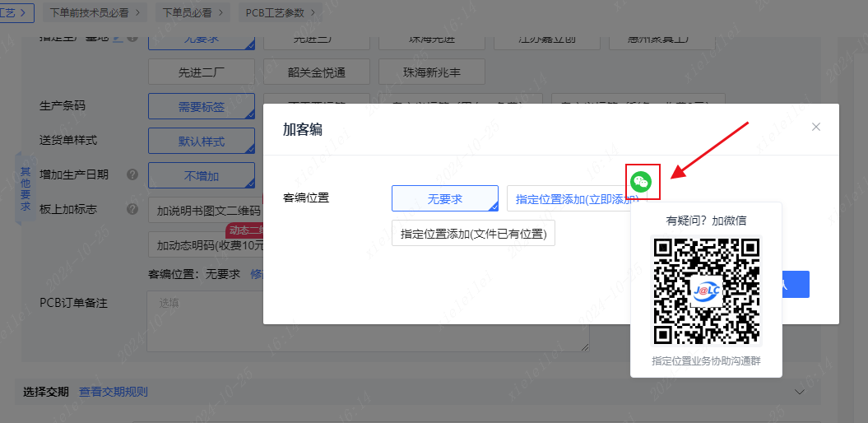Close the 加客编 dialog with the X

click(815, 127)
